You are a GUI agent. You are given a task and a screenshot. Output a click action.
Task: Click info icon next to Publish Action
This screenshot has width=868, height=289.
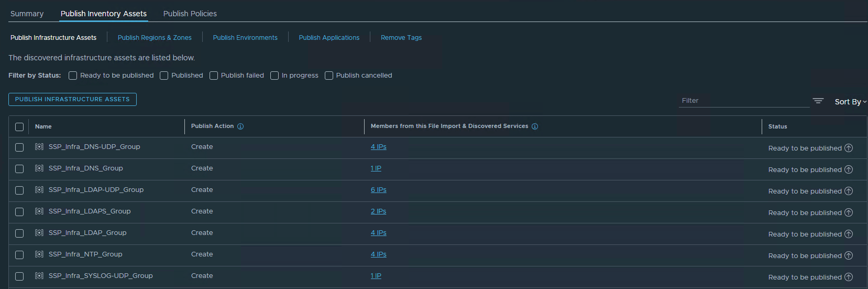240,126
